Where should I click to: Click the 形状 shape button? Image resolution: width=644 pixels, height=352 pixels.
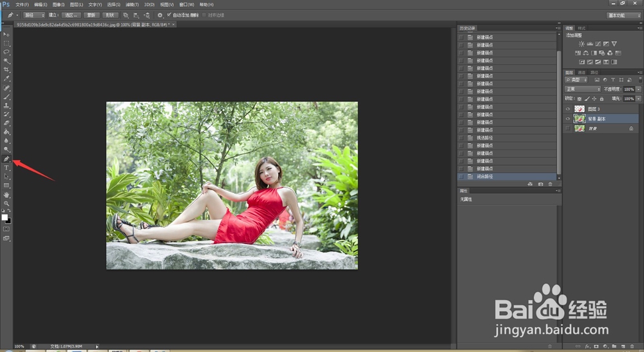pos(111,15)
